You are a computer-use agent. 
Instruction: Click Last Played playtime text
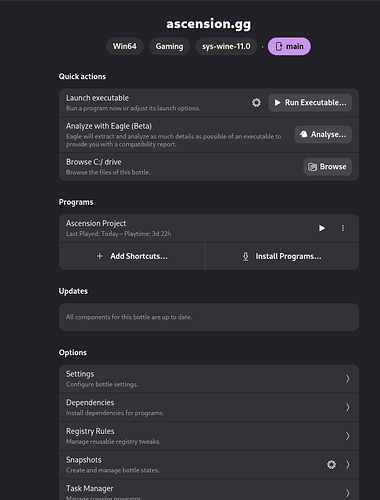(x=118, y=234)
